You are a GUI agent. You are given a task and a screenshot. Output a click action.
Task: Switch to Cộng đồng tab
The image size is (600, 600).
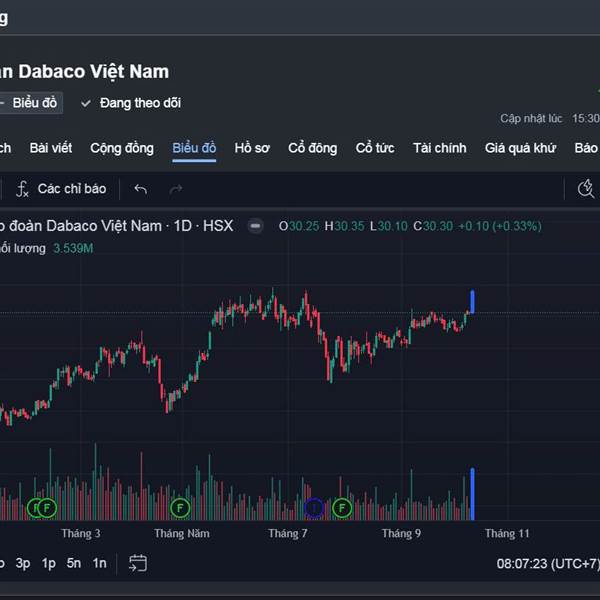tap(122, 148)
